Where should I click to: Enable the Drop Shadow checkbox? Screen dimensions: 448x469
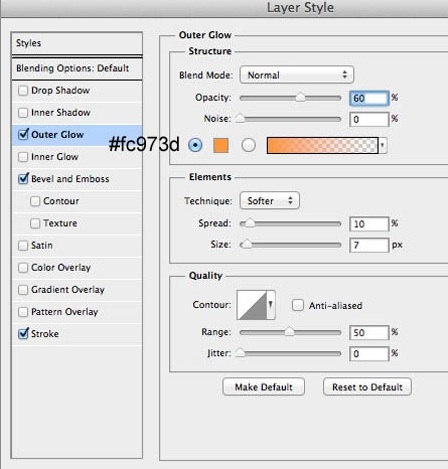tap(23, 90)
